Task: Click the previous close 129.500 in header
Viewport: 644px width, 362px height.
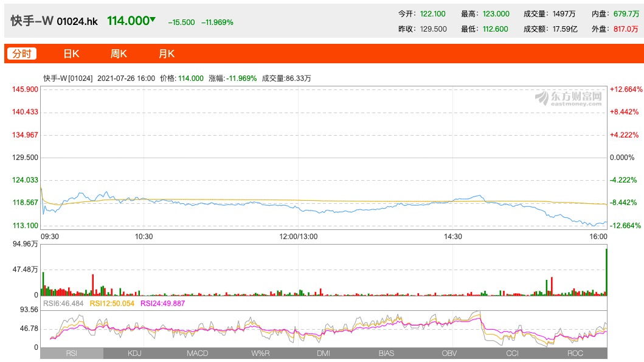Action: pos(434,29)
